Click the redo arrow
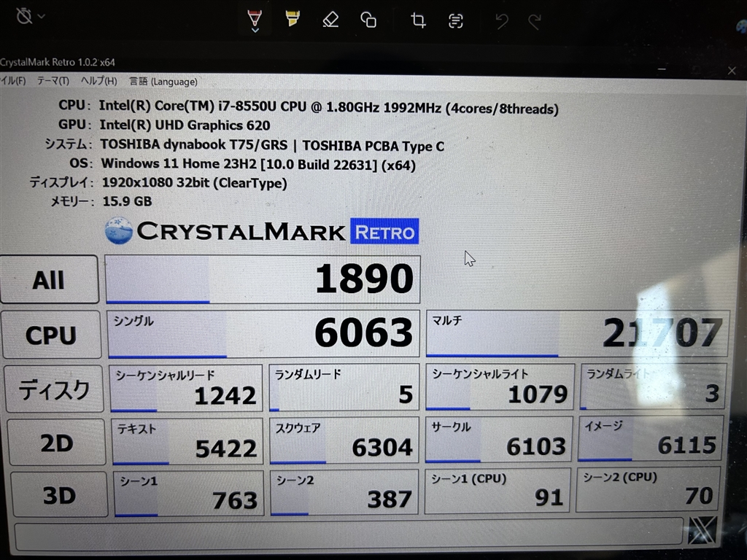This screenshot has height=560, width=747. point(535,21)
